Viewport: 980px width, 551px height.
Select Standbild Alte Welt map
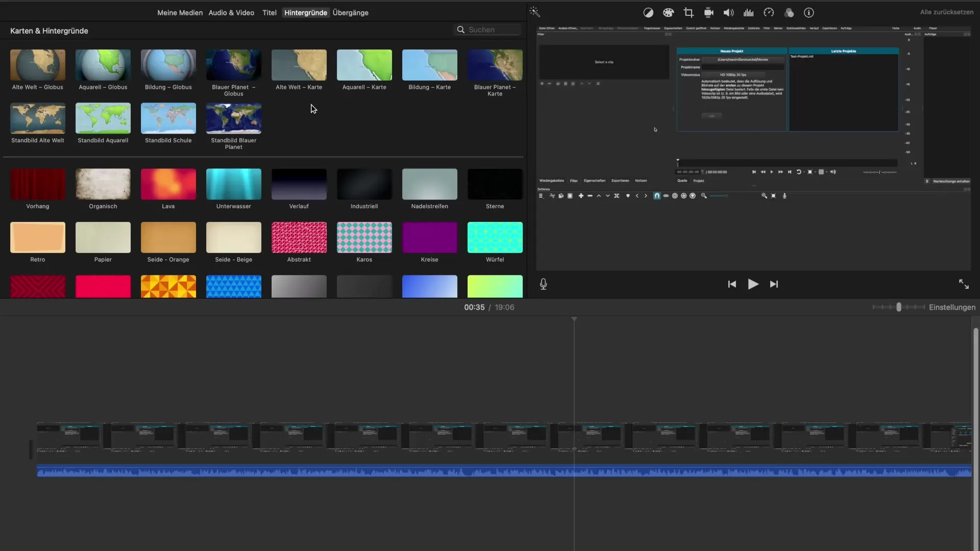point(38,118)
